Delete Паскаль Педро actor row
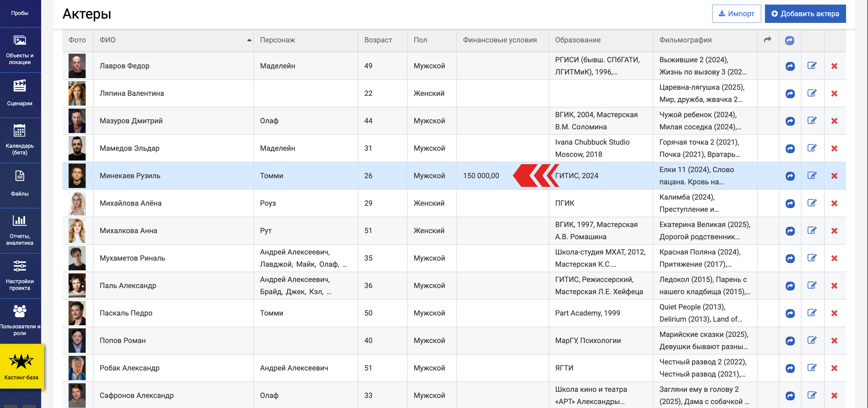The width and height of the screenshot is (868, 408). [834, 313]
